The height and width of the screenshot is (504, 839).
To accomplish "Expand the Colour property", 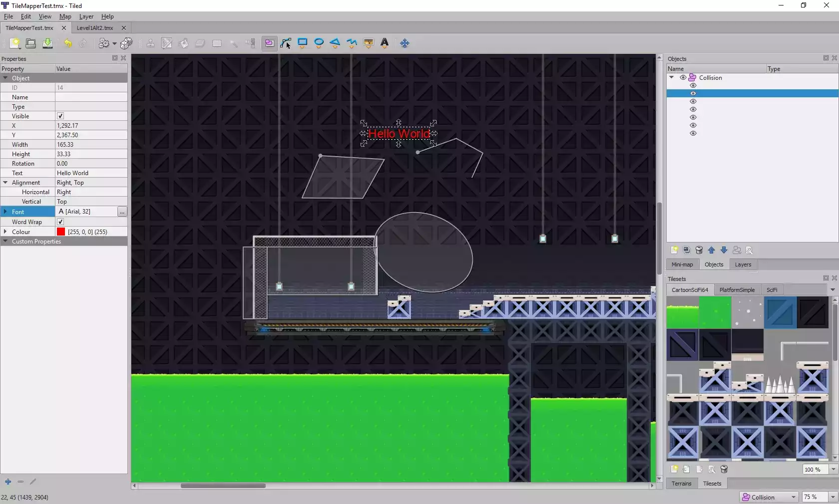I will pos(5,232).
